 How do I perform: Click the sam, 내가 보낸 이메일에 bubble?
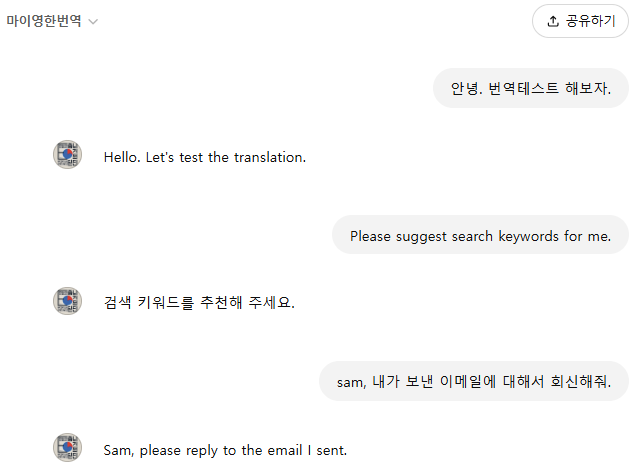(x=474, y=381)
